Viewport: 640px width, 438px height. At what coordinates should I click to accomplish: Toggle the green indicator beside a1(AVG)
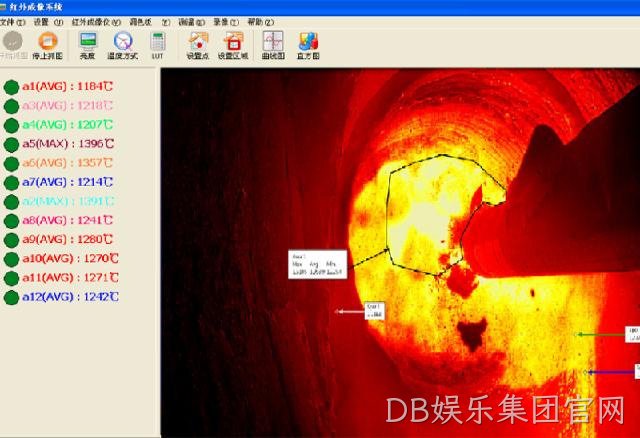[x=11, y=87]
